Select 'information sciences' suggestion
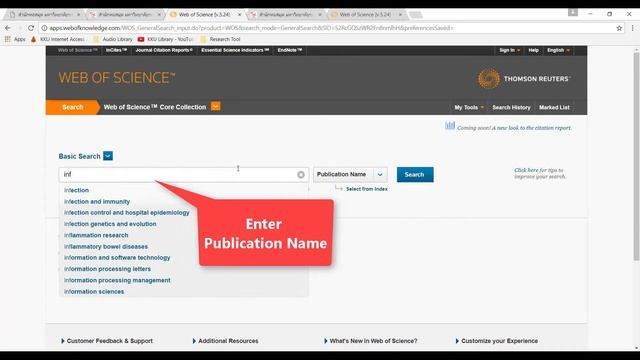This screenshot has width=640, height=360. (94, 292)
